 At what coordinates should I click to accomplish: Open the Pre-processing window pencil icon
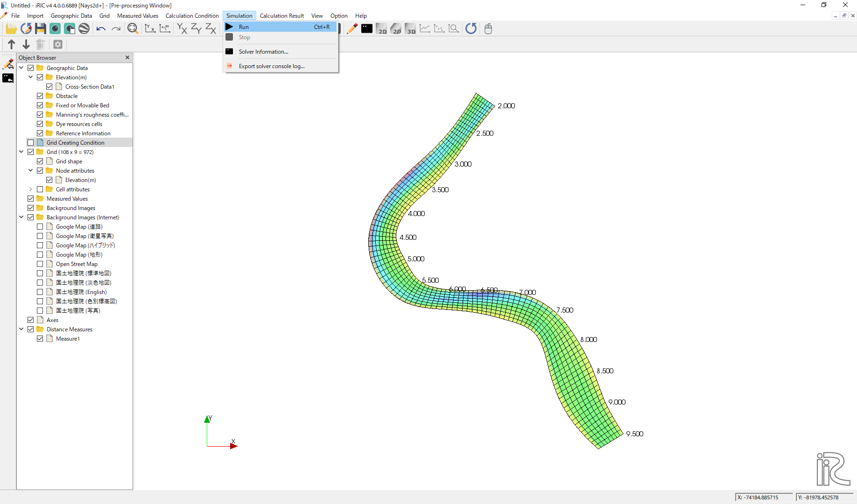(x=352, y=29)
